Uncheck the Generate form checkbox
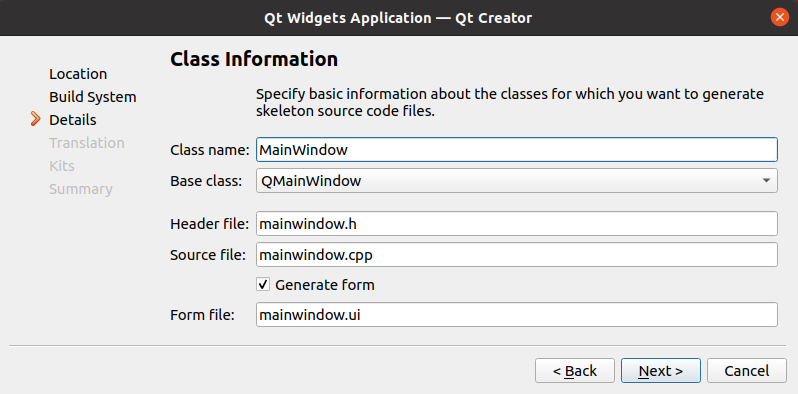 point(263,285)
